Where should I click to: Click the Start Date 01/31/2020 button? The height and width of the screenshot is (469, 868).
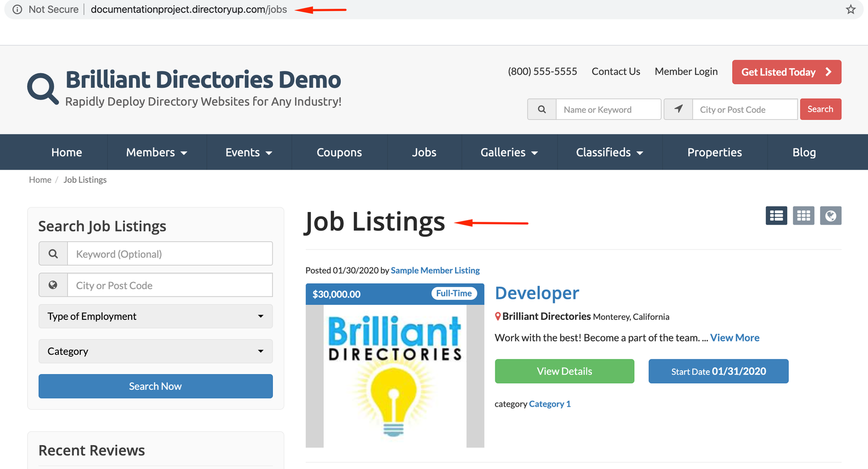click(x=718, y=371)
